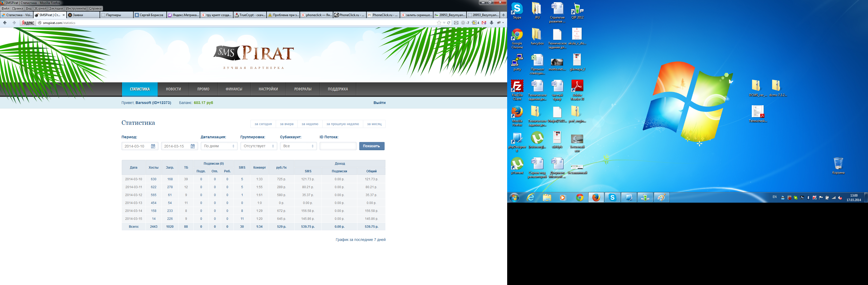Open the end-date calendar picker
The image size is (868, 285).
pos(193,146)
